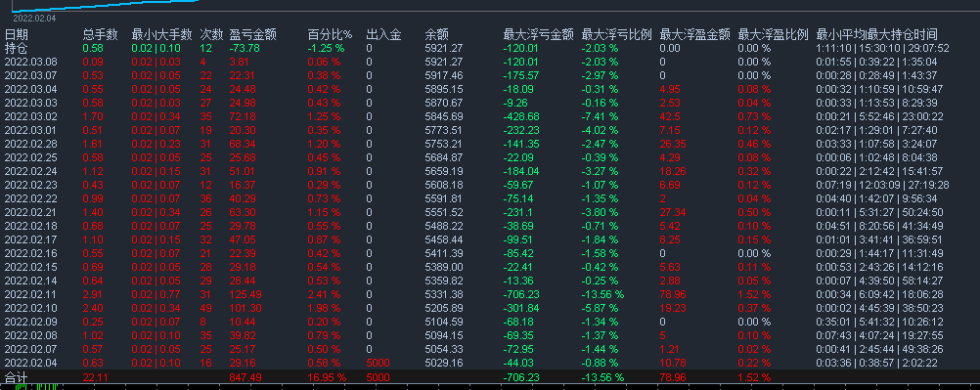The image size is (980, 390).
Task: Select the 2022.03.07 date row
Action: tap(30, 75)
